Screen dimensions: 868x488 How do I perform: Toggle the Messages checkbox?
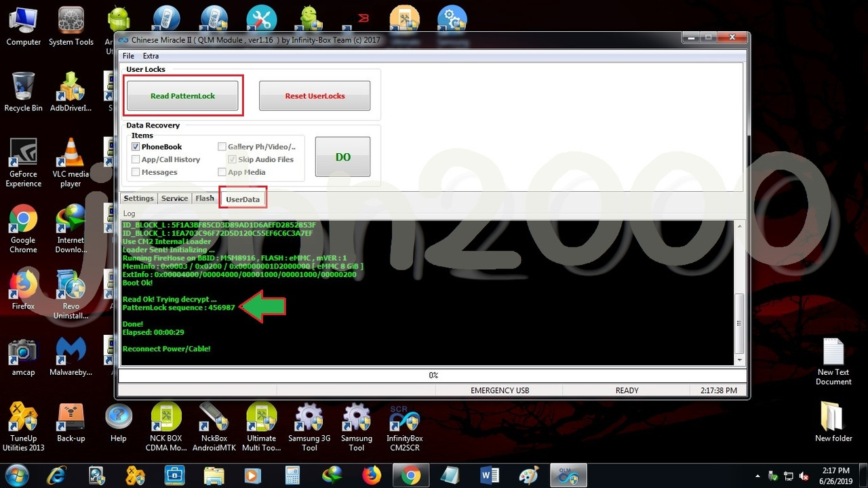click(136, 172)
